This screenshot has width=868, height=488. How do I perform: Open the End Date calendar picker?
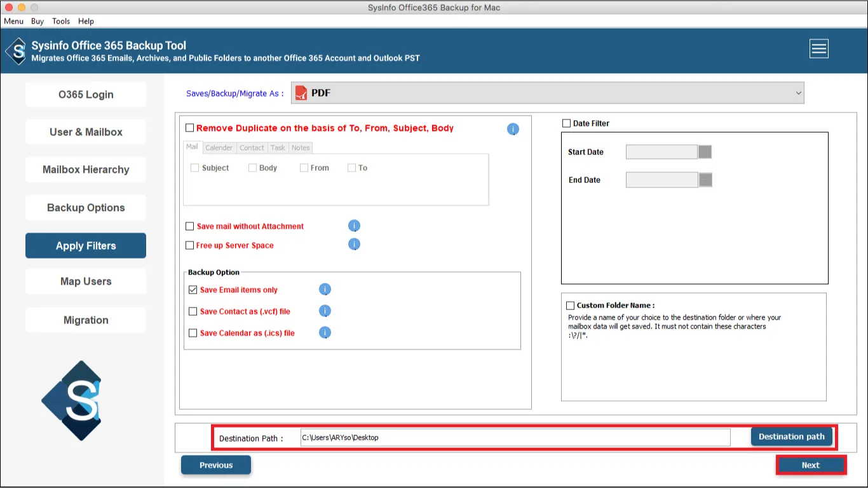tap(705, 180)
